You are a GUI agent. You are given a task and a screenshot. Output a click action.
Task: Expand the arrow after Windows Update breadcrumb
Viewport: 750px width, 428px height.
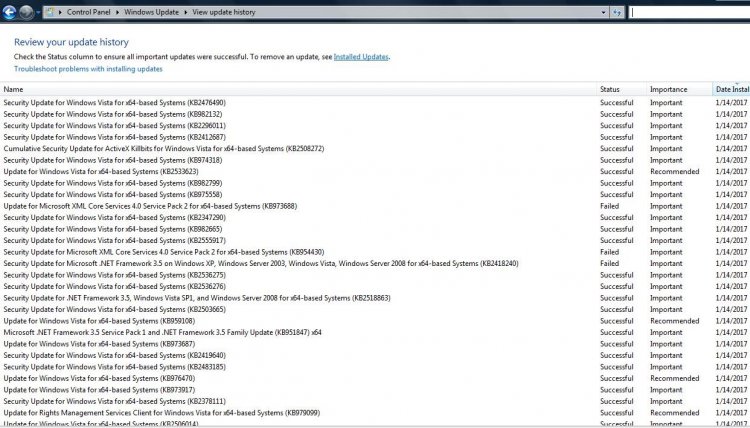186,12
